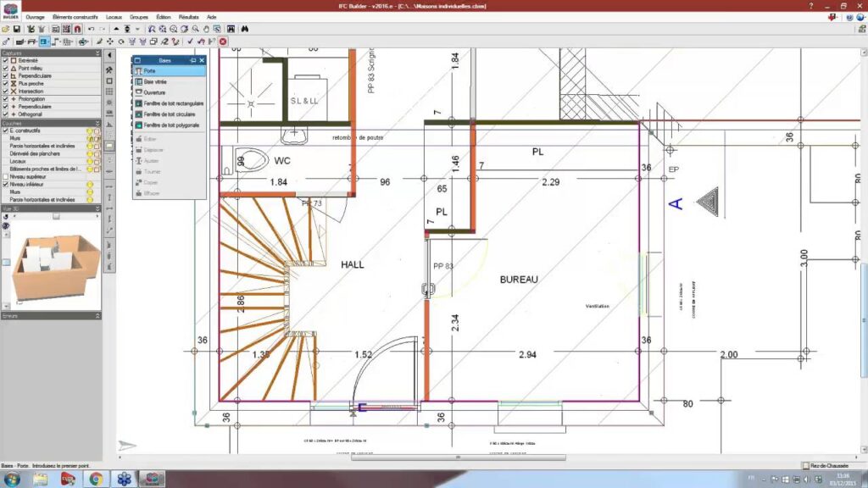Click the Save (floppy disk) toolbar icon
868x488 pixels.
pos(16,29)
